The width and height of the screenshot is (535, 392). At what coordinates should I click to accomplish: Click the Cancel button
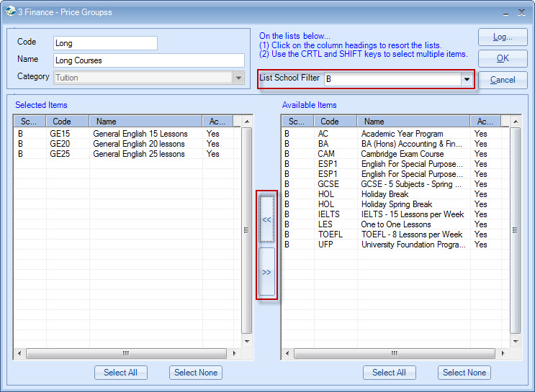coord(503,80)
